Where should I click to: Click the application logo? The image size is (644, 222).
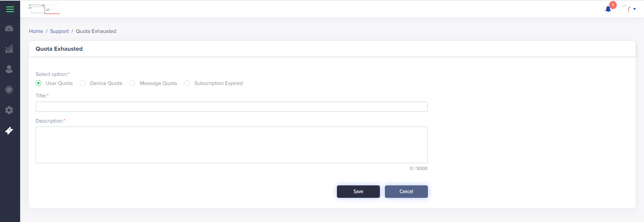click(x=44, y=9)
